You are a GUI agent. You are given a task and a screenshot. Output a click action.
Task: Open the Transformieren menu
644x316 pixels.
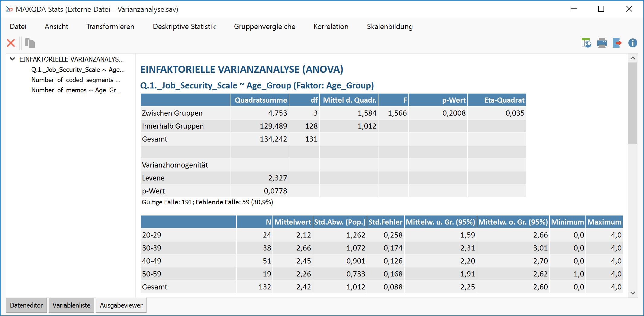pyautogui.click(x=110, y=27)
